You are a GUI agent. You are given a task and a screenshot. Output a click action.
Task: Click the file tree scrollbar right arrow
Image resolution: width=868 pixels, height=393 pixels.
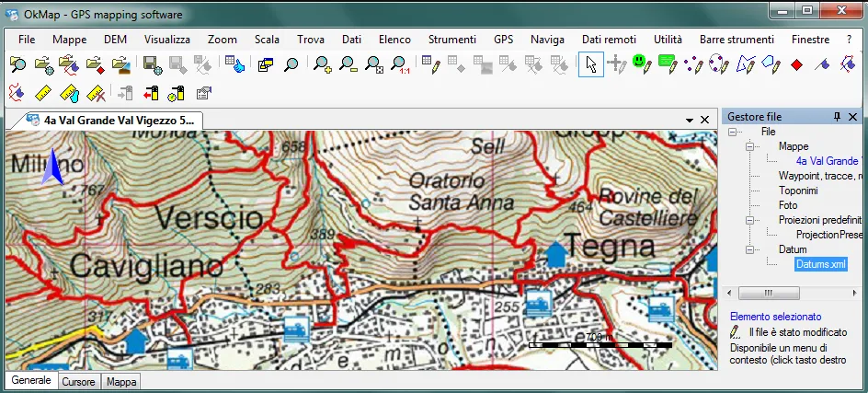(855, 293)
